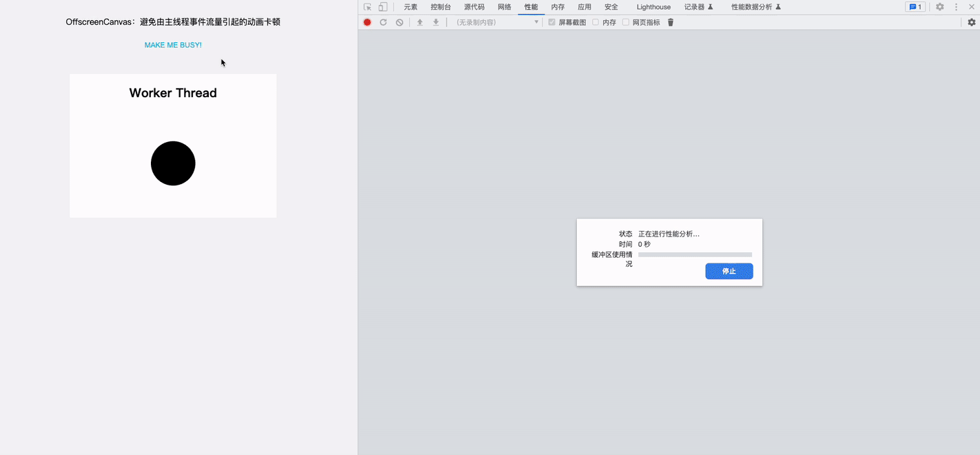Screen dimensions: 980x455
Task: Expand the issues counter showing 1
Action: [x=915, y=6]
